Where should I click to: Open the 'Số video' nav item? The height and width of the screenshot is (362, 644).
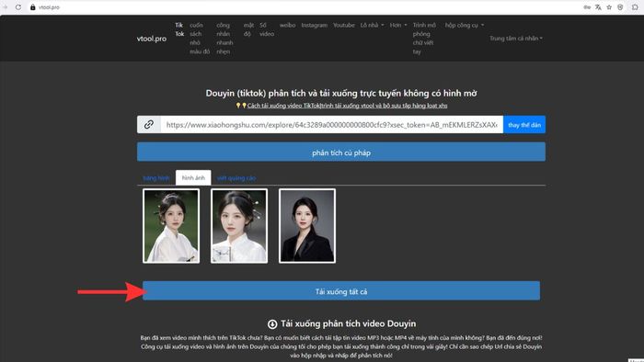point(267,29)
